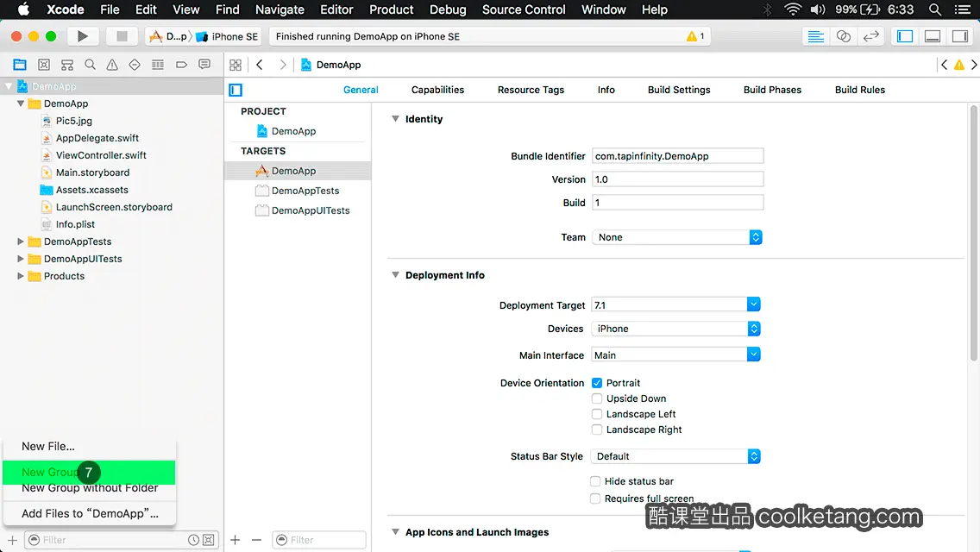This screenshot has height=552, width=980.
Task: Go forward in editor history
Action: [x=282, y=65]
